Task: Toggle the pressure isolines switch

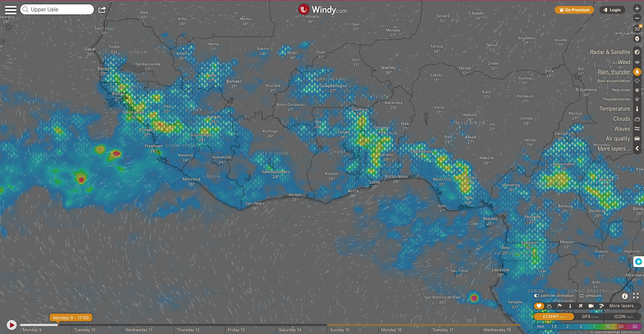Action: coord(582,296)
